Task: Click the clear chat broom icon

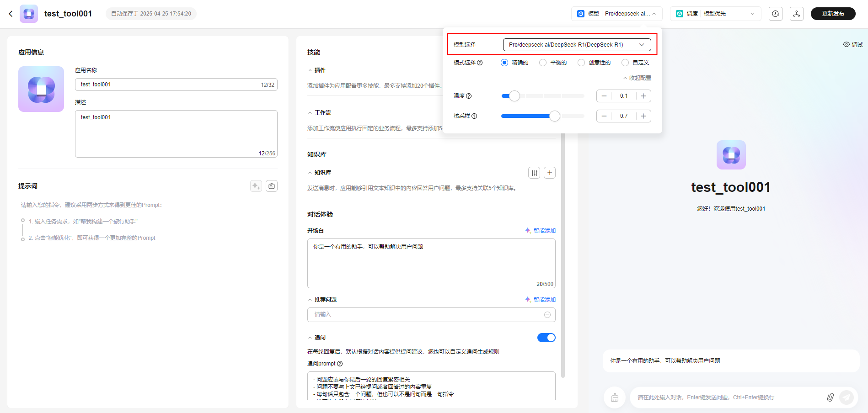Action: click(x=615, y=397)
